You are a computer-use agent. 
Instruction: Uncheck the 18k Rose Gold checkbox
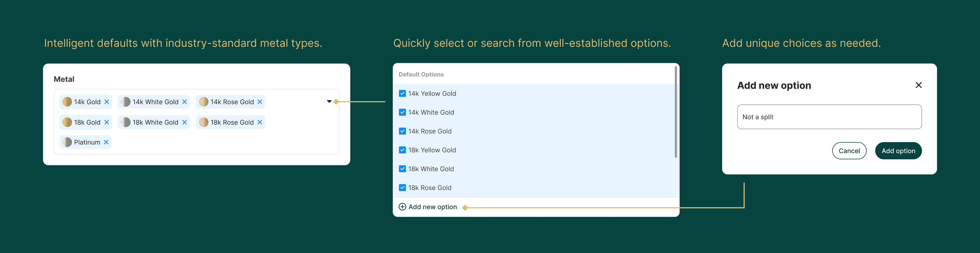(x=402, y=188)
